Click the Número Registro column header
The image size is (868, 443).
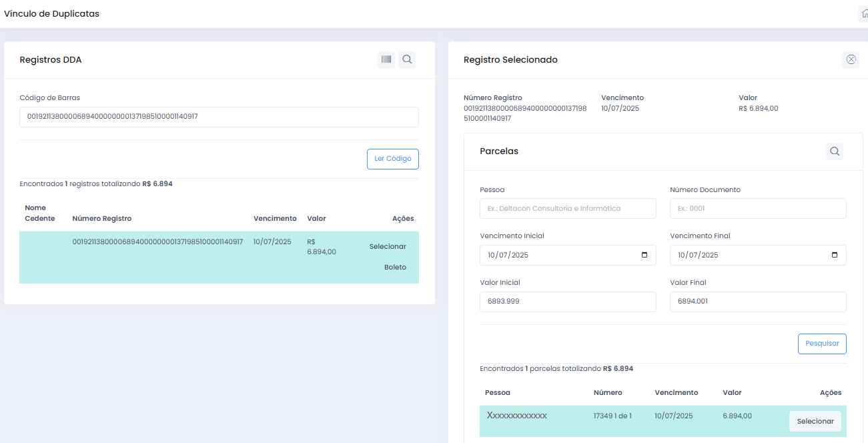click(102, 218)
